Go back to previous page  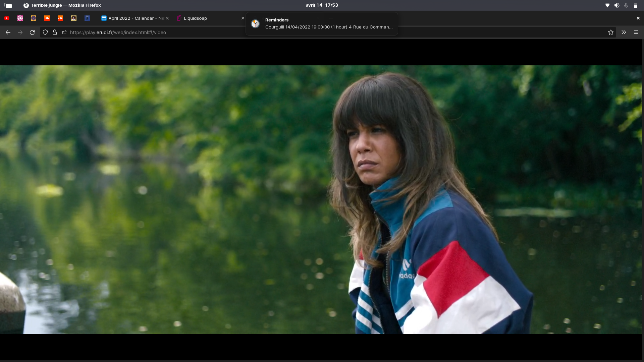coord(8,33)
